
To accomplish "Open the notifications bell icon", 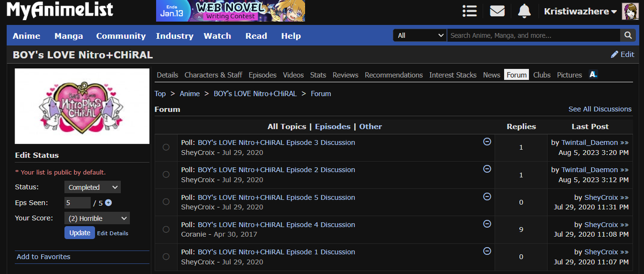I will pos(524,11).
